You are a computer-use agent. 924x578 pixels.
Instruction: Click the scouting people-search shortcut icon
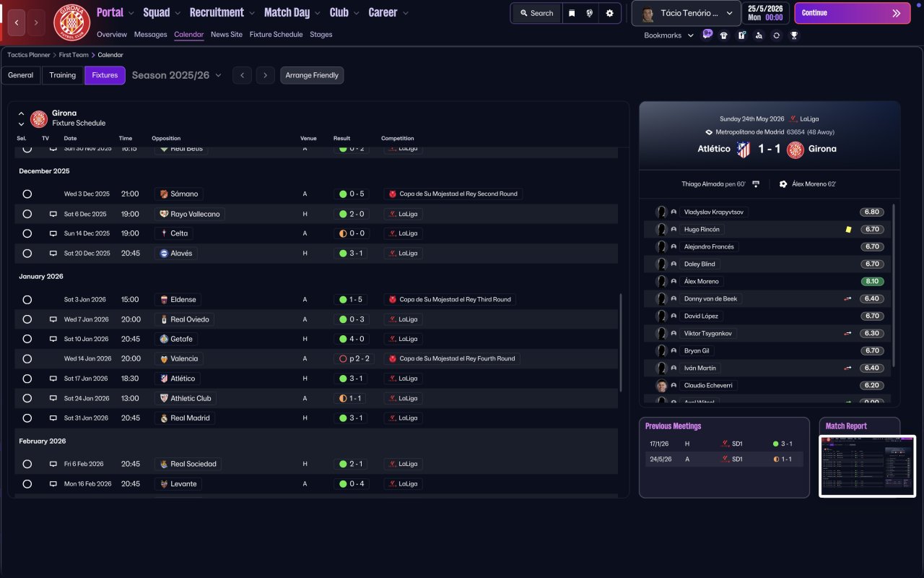click(759, 35)
